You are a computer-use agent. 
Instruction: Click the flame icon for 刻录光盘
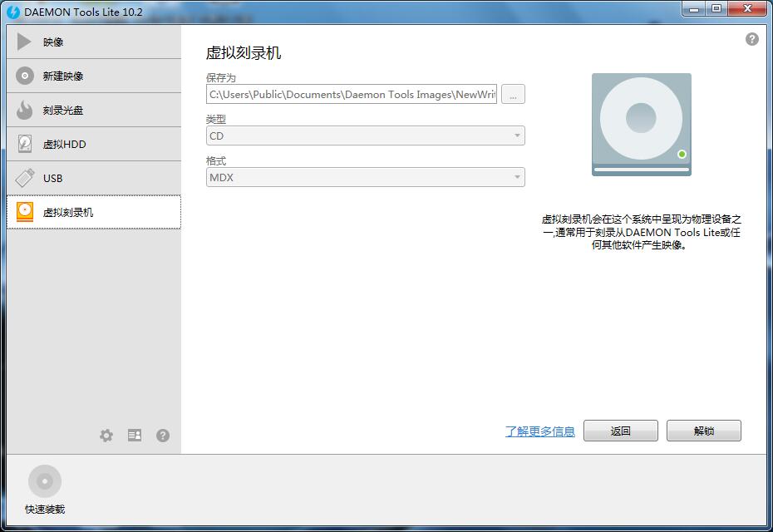pyautogui.click(x=24, y=110)
